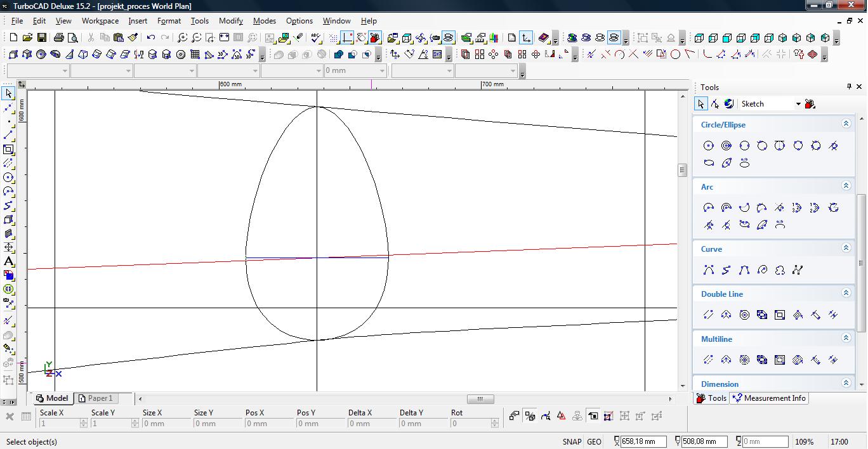Collapse the Circle/Ellipse section
868x449 pixels.
846,124
